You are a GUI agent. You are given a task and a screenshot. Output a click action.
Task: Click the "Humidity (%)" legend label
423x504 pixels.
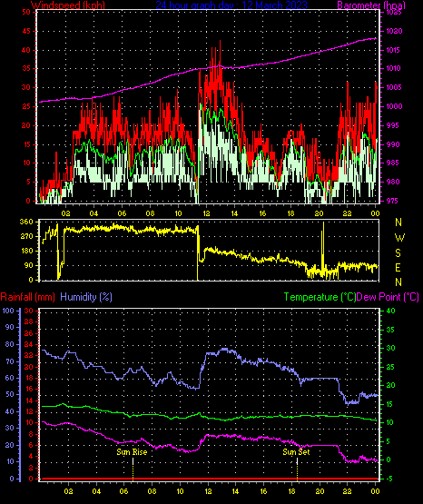pos(86,297)
